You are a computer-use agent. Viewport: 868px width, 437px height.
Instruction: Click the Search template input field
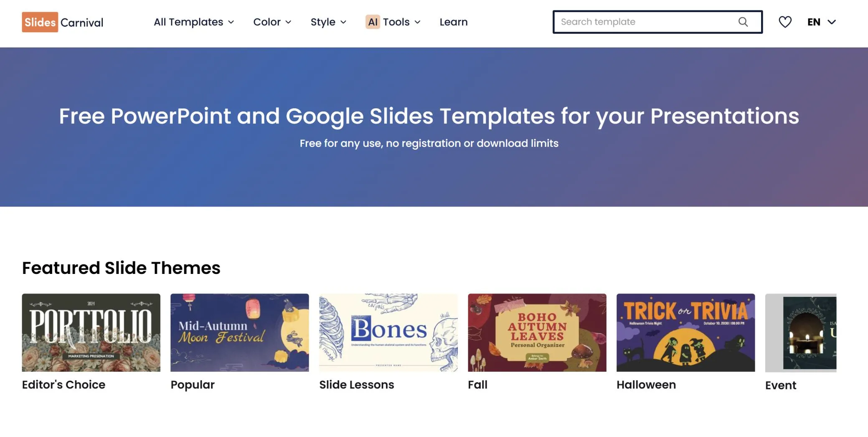point(643,22)
